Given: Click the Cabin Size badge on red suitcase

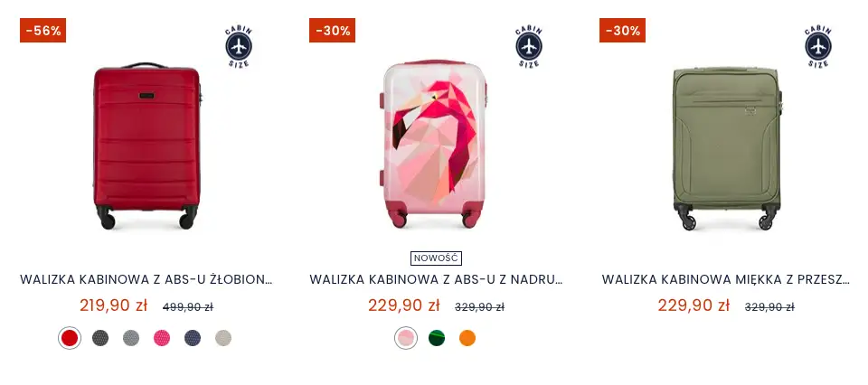Looking at the screenshot, I should (x=239, y=46).
